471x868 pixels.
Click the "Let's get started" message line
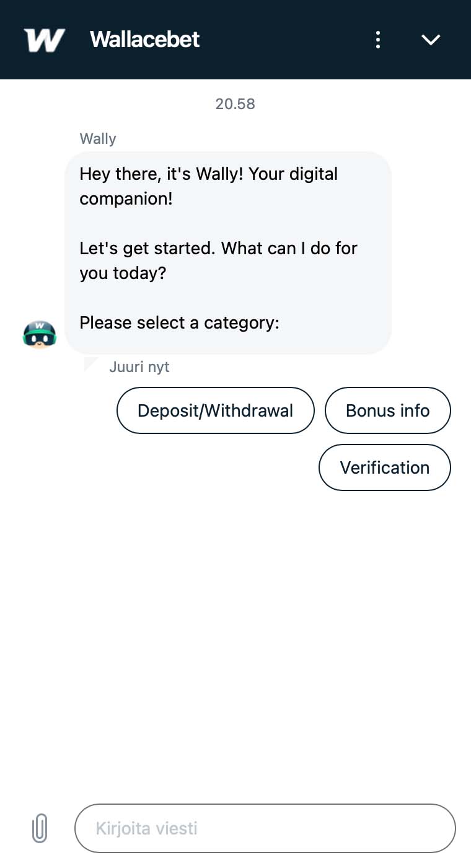(218, 248)
